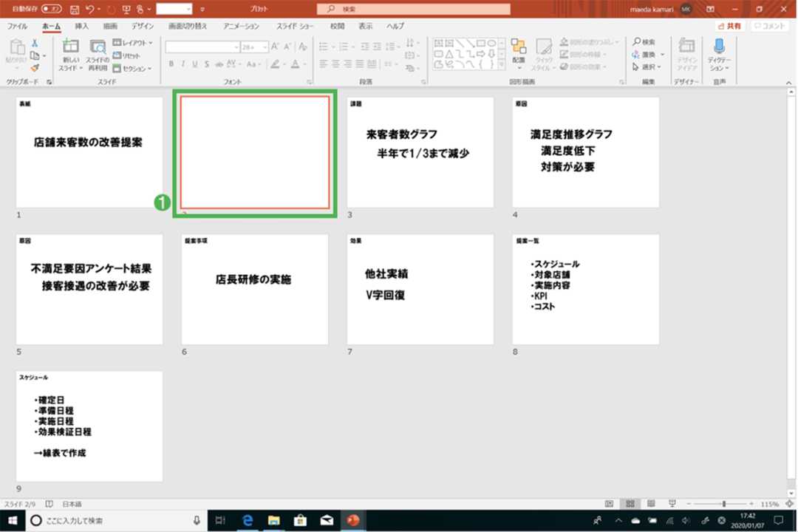
Task: Click the 検索 find button in editing group
Action: point(644,41)
